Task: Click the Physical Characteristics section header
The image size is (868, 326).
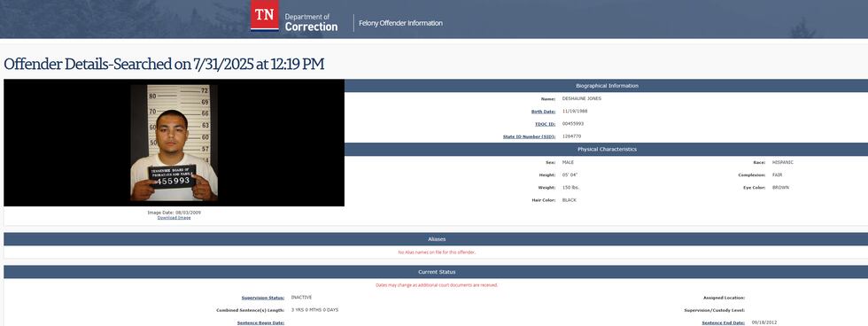Action: (x=606, y=150)
